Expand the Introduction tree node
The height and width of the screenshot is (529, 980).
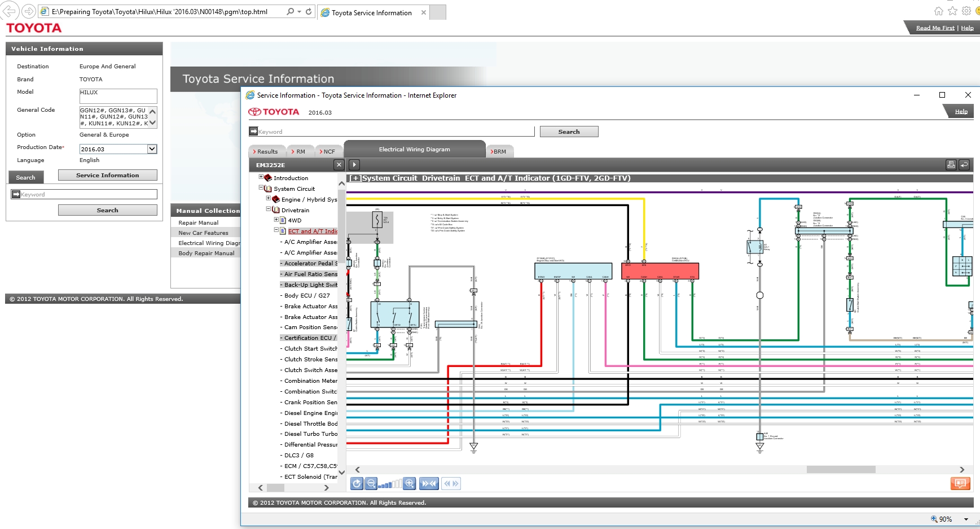click(261, 177)
